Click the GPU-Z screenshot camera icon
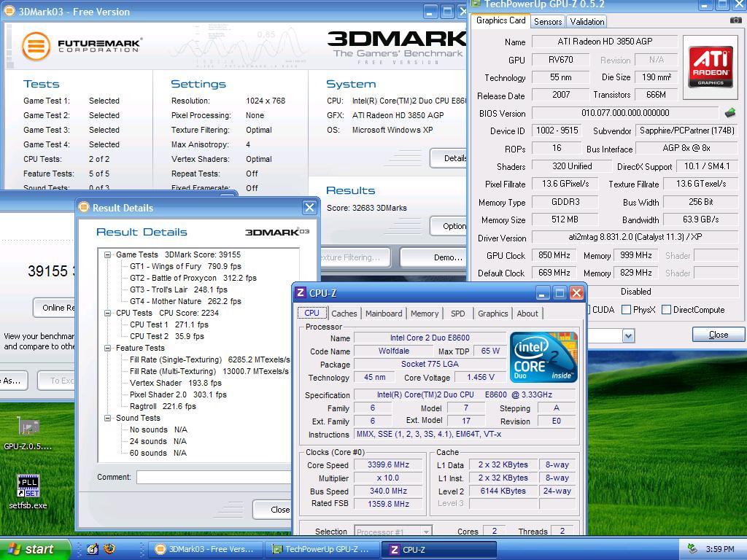 (735, 20)
